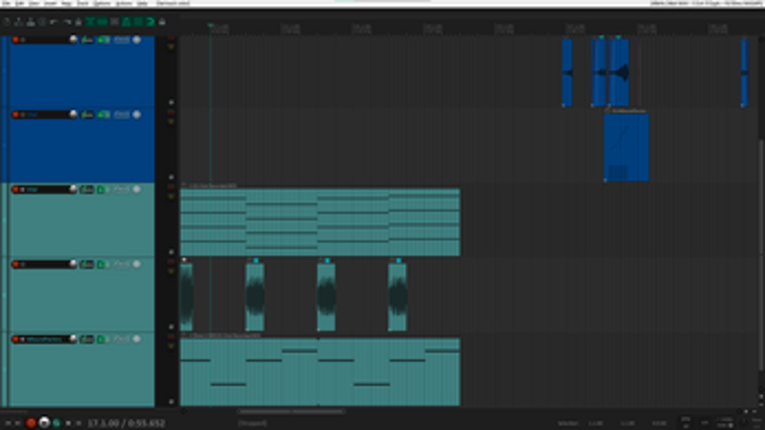The width and height of the screenshot is (765, 430).
Task: Arm the first teal track for recording
Action: click(15, 189)
